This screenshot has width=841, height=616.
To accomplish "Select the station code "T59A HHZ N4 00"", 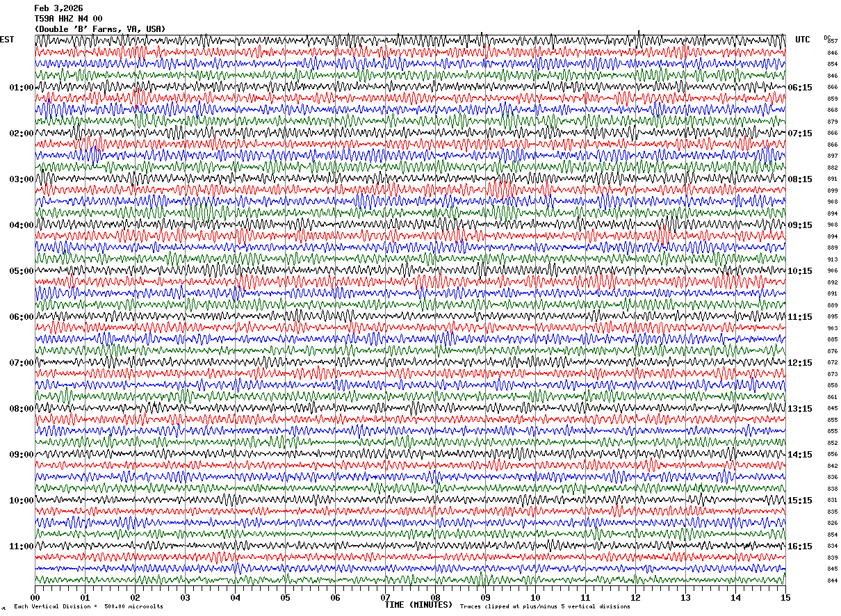I will 68,19.
